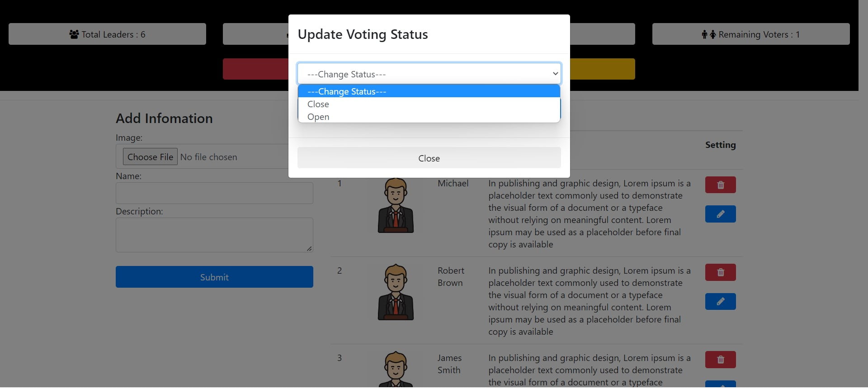Screen dimensions: 868x389
Task: Delete Michael's entry with the trash icon
Action: (720, 185)
